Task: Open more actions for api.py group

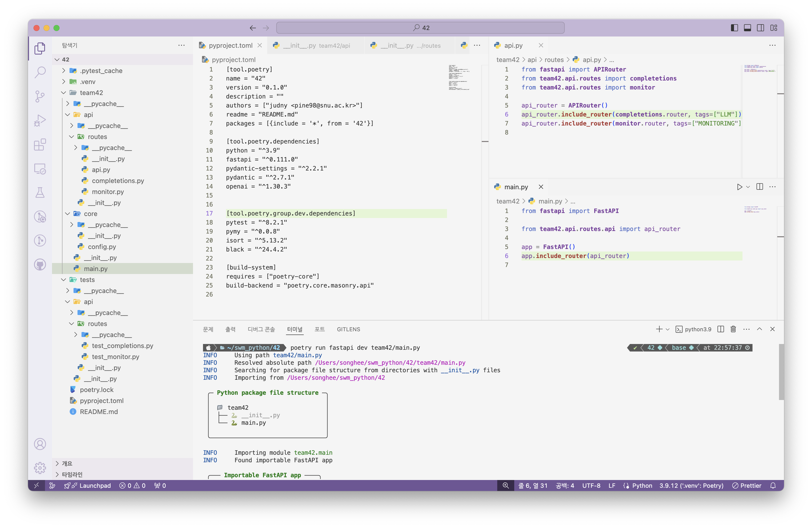Action: point(772,45)
